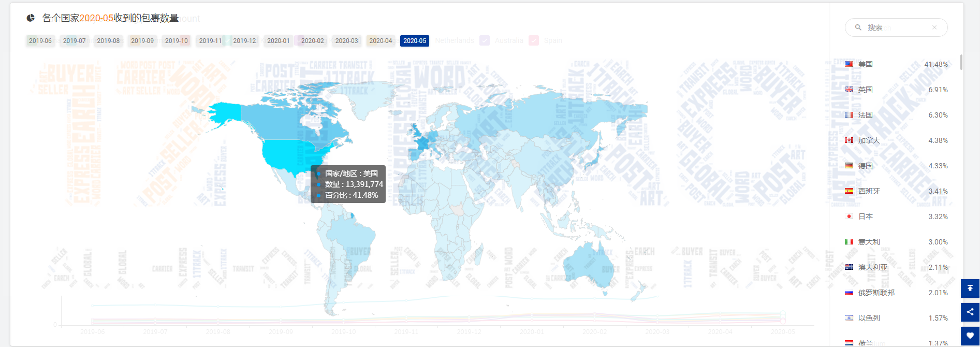The height and width of the screenshot is (347, 980).
Task: Click the Canadian flag next to 加拿大
Action: coord(849,140)
